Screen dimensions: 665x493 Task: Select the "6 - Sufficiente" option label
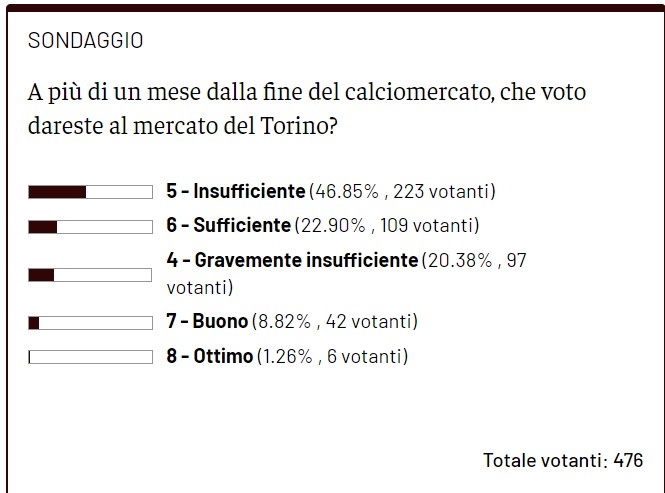[x=228, y=225]
